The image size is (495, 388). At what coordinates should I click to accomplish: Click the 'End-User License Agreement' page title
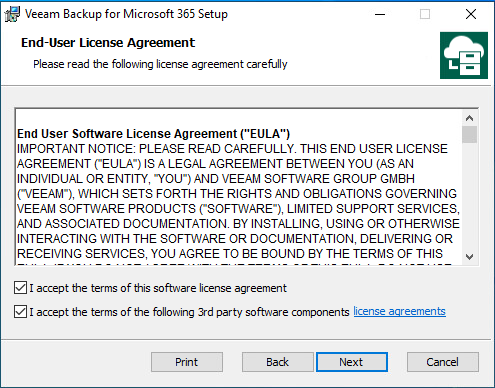pos(108,43)
